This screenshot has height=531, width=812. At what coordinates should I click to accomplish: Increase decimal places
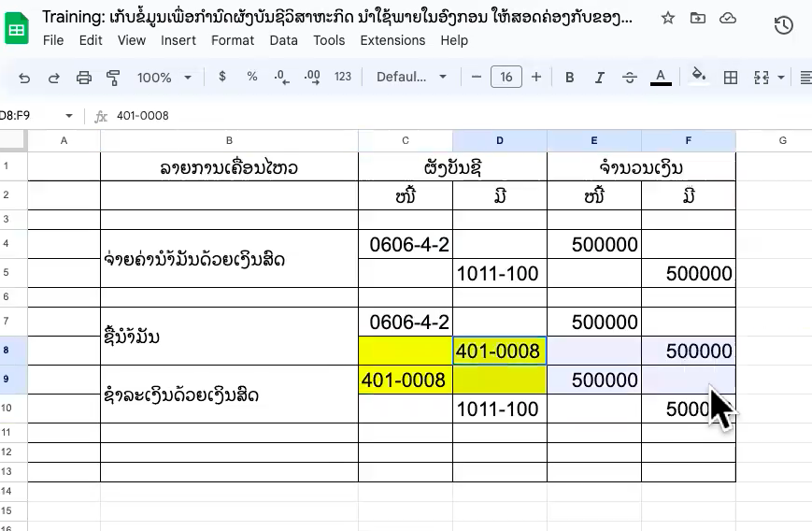pos(312,78)
